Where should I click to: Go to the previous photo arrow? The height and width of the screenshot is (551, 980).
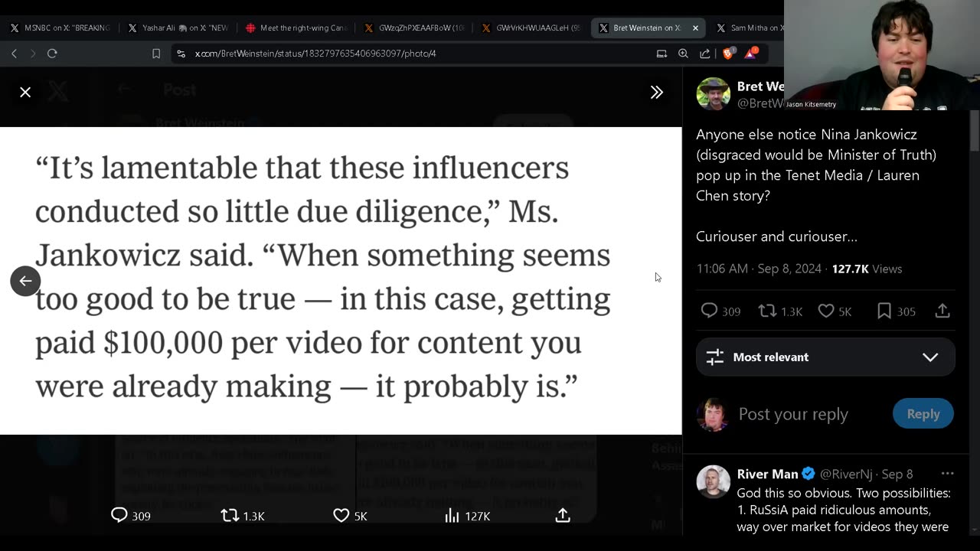(x=25, y=281)
